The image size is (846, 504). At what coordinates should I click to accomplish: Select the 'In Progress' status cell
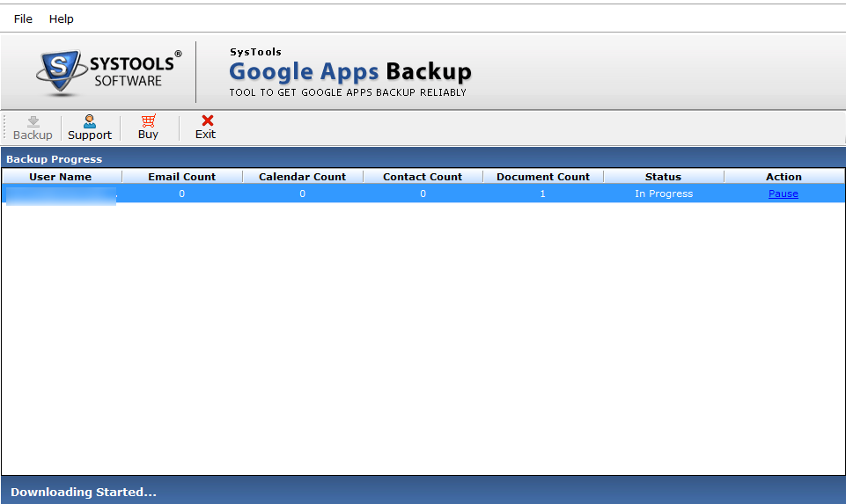click(x=664, y=194)
